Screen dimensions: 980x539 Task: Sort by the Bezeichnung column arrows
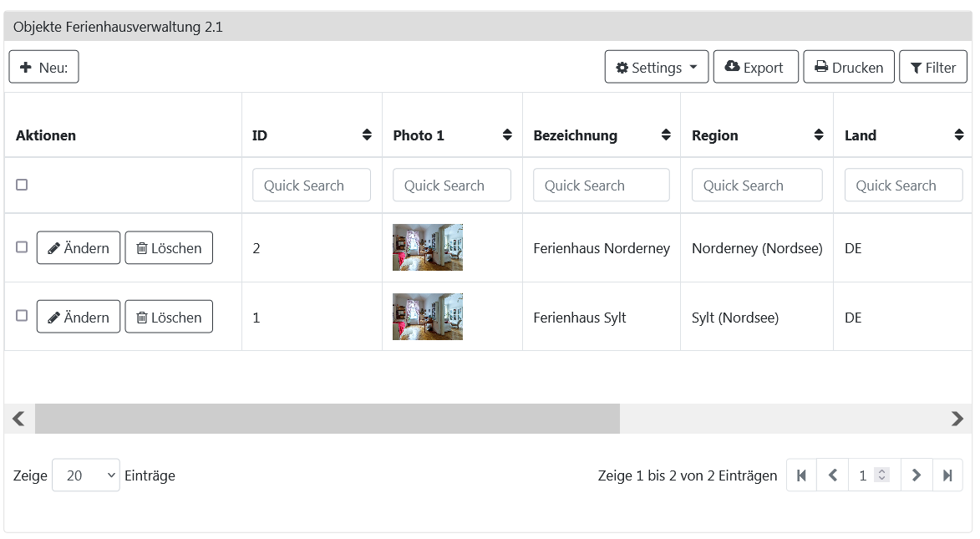click(x=666, y=135)
